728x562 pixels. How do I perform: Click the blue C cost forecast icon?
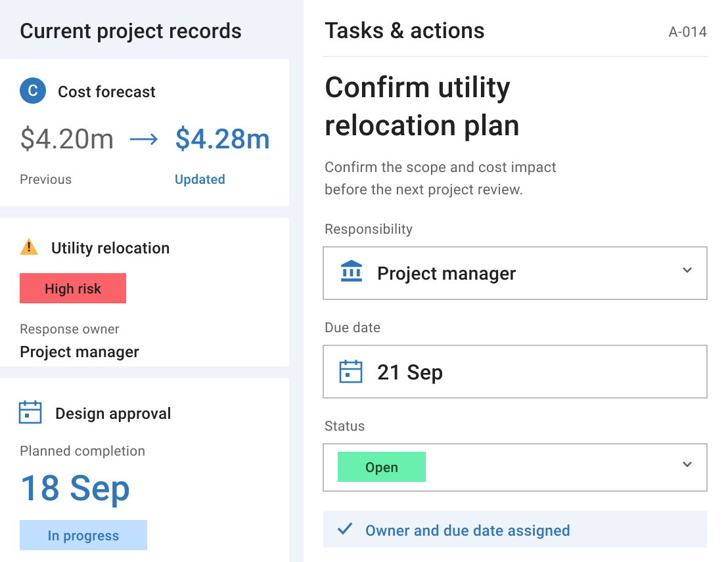pos(32,91)
